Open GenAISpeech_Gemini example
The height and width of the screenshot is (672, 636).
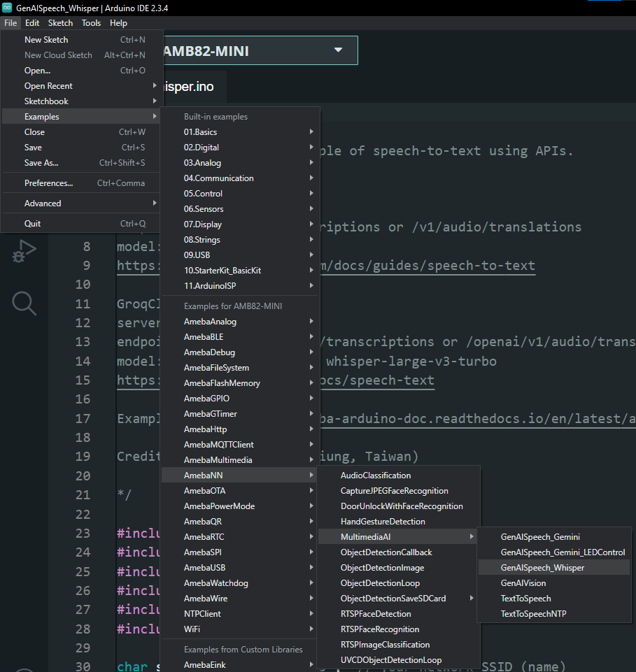click(553, 537)
